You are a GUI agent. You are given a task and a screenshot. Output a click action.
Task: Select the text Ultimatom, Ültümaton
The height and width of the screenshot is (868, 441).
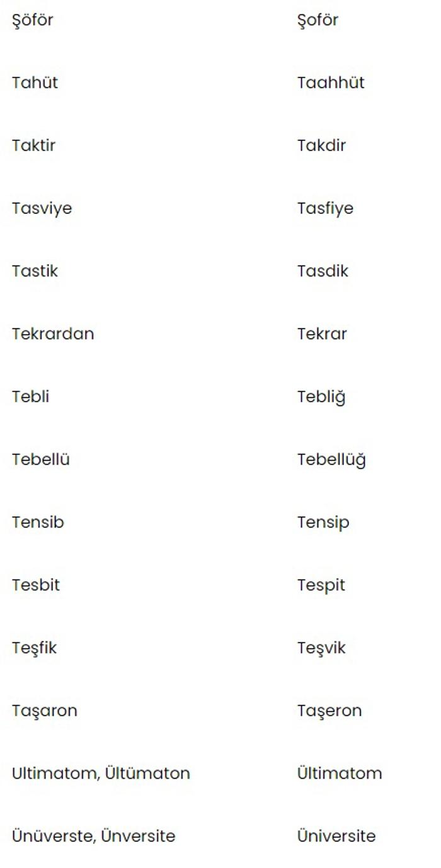pyautogui.click(x=101, y=774)
